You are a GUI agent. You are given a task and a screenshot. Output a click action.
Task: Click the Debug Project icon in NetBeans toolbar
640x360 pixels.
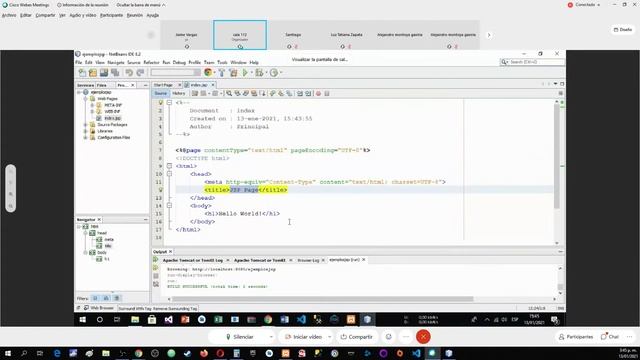(259, 73)
